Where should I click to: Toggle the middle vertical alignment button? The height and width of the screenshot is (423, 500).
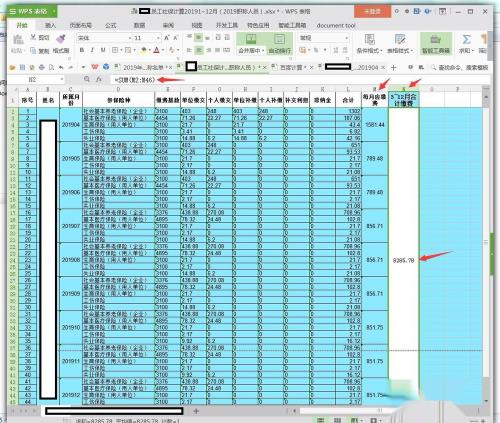click(199, 38)
